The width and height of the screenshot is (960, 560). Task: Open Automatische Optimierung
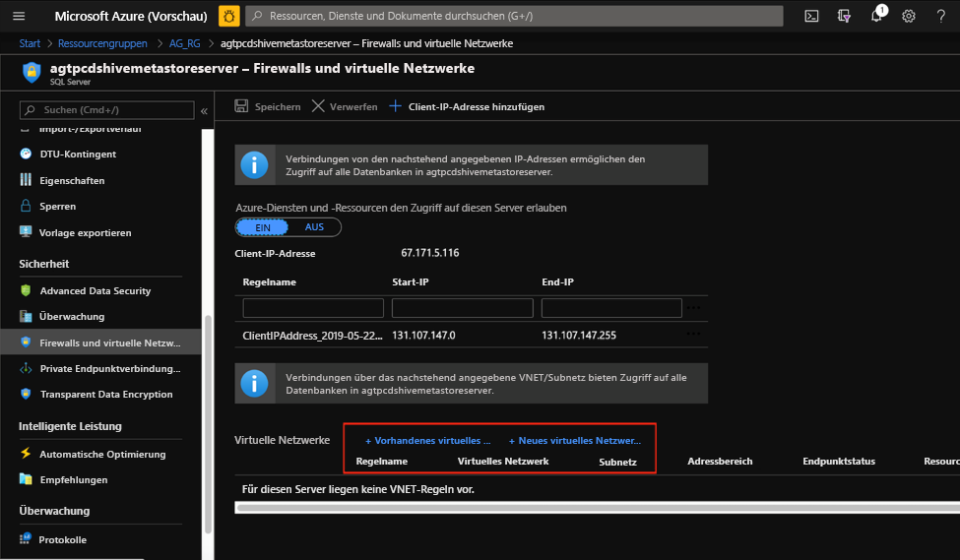(100, 454)
